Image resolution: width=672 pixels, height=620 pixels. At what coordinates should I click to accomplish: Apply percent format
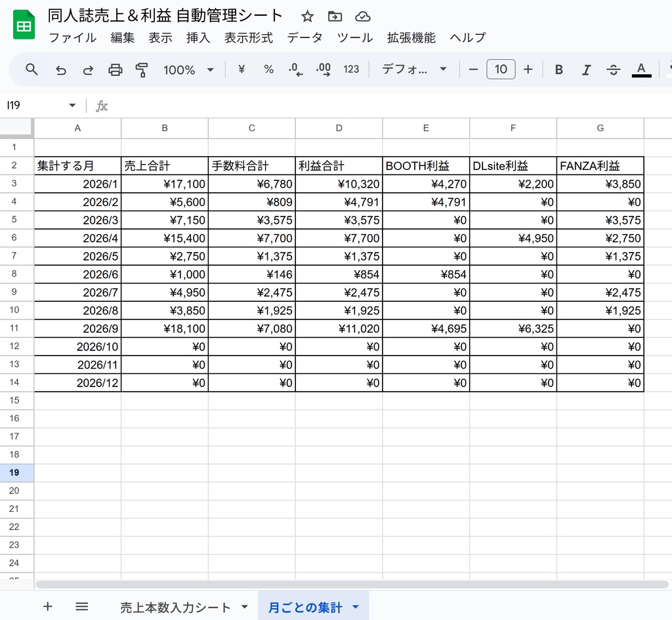coord(268,69)
